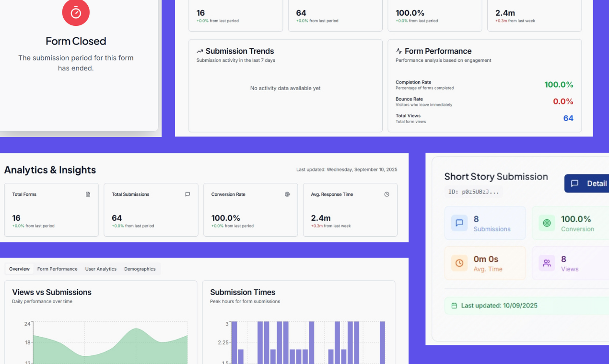
Task: Open the Demographics tab
Action: click(140, 269)
